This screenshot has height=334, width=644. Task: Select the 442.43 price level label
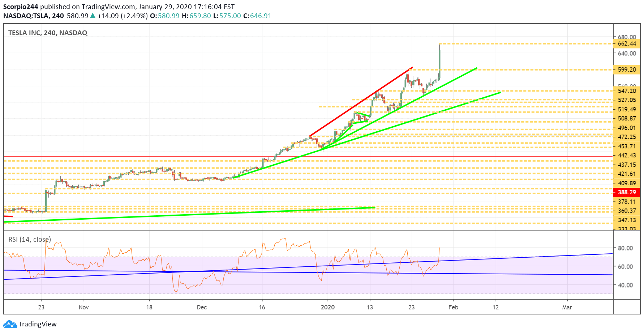[x=627, y=155]
